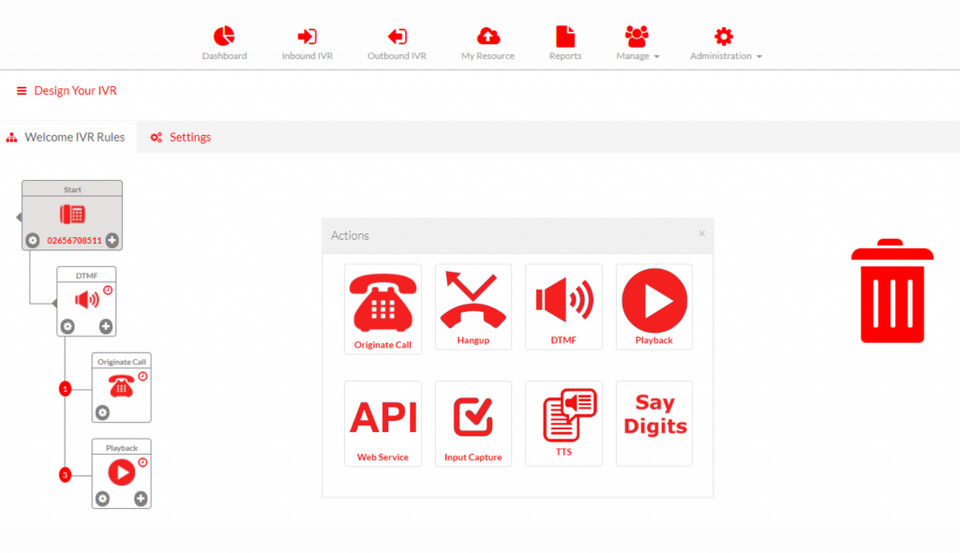Click the DTMF node speaker icon
960x553 pixels.
point(86,299)
